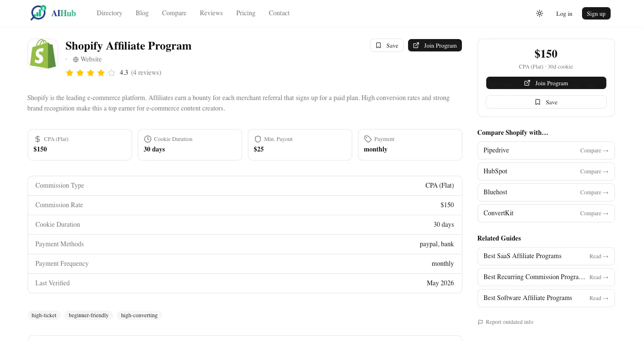Click the CPA (Flat) table value
Image resolution: width=644 pixels, height=341 pixels.
click(440, 186)
